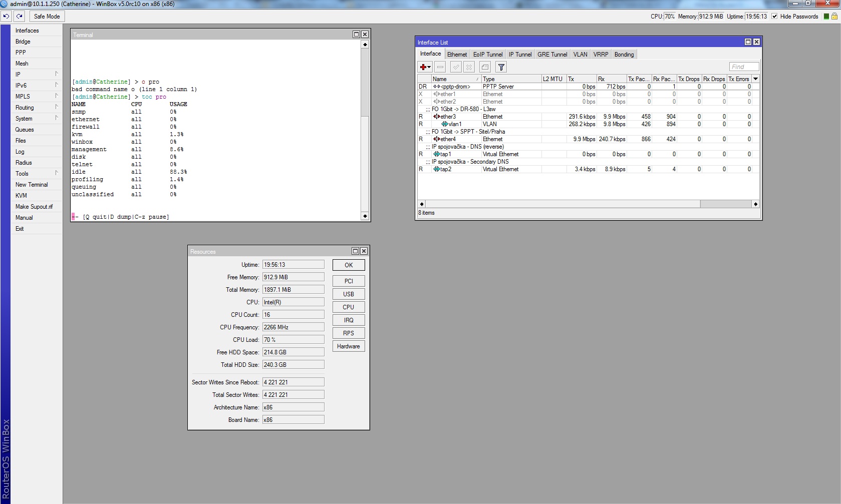Switch to the IP Tunnel tab
This screenshot has height=504, width=841.
pyautogui.click(x=520, y=55)
